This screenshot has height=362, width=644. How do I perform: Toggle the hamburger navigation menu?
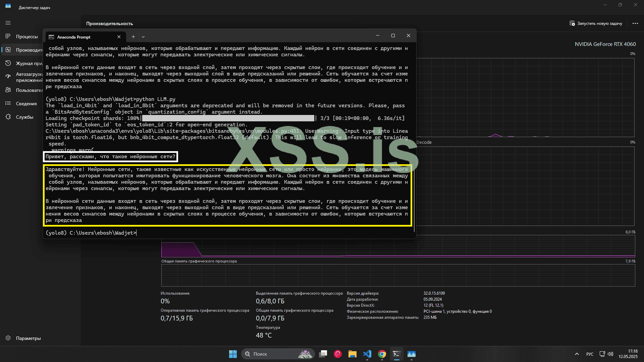[x=8, y=23]
